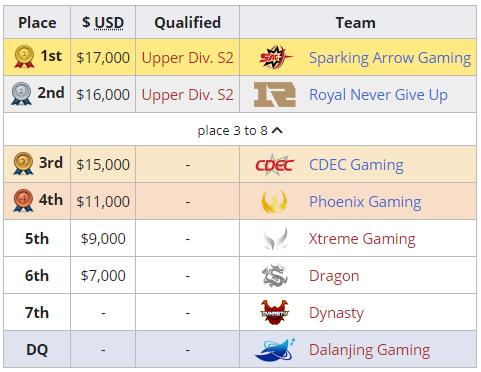Click the Dalanjing Gaming blue logo

click(x=275, y=350)
